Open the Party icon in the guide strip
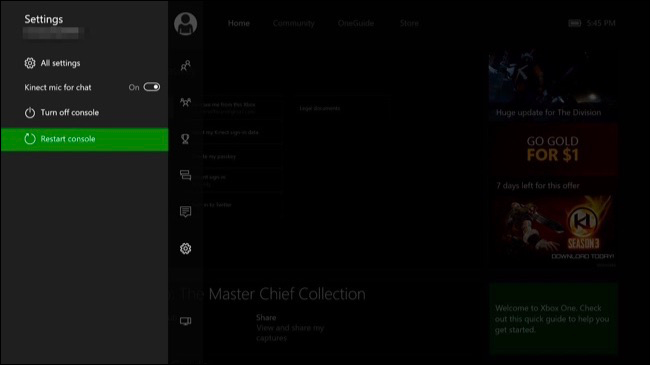Viewport: 650px width, 365px height. (x=185, y=102)
